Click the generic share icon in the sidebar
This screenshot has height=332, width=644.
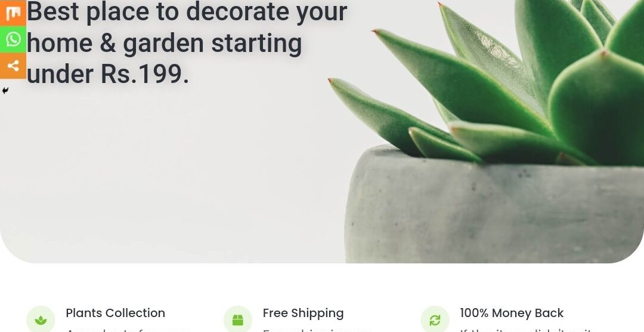click(x=13, y=66)
